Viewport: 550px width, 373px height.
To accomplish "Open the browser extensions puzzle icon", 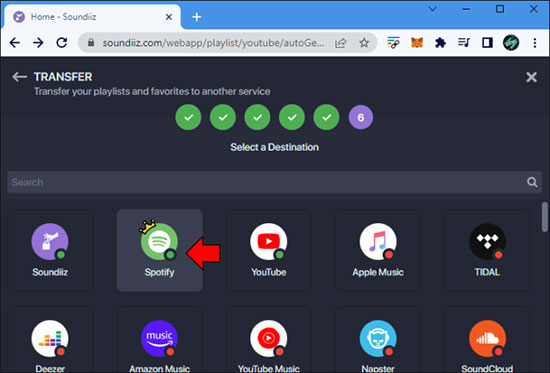I will point(440,43).
